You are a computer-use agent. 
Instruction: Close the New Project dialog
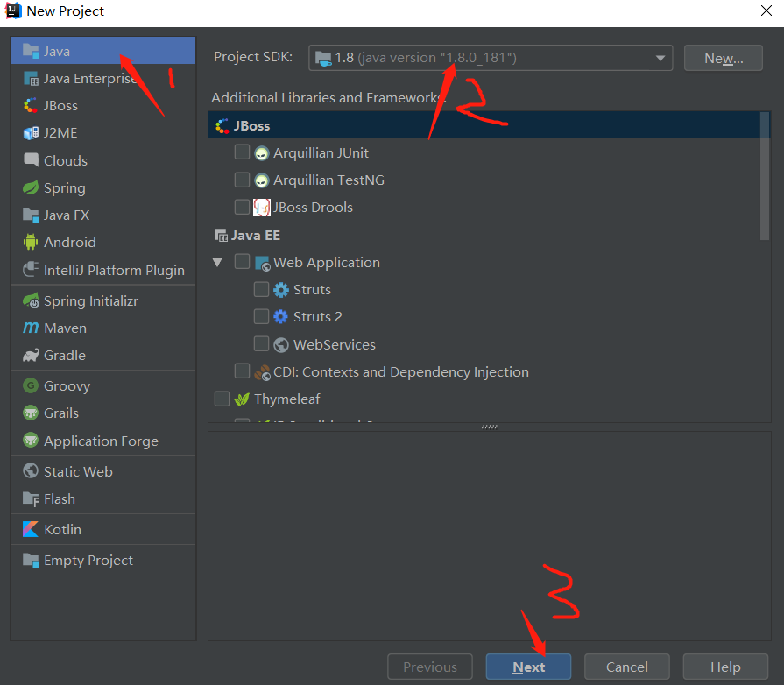(766, 11)
